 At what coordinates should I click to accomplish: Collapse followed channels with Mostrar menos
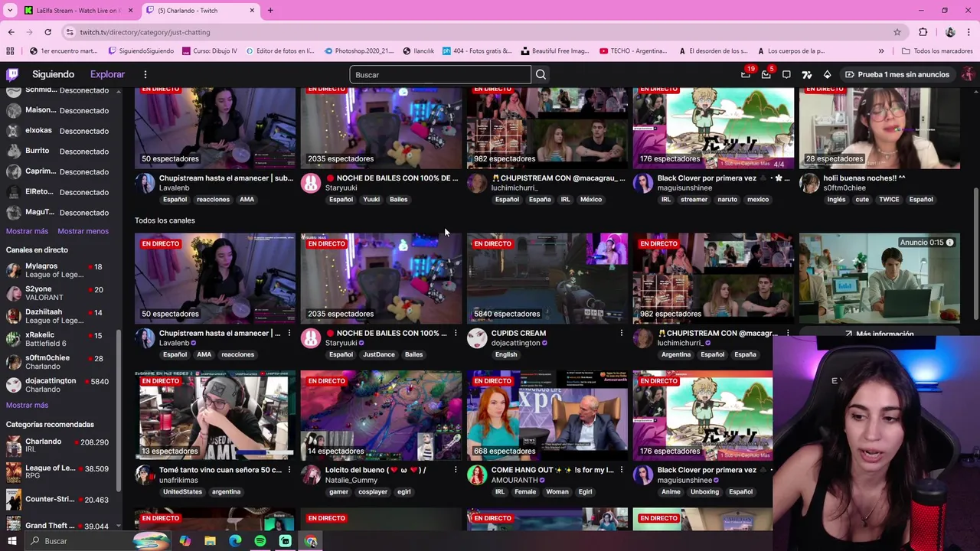pos(83,231)
